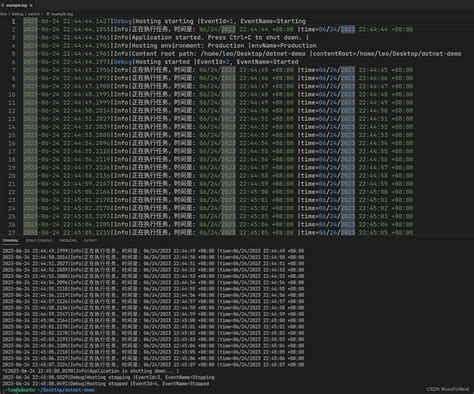
Task: Open the net6.0 breadcrumb folder
Action: coord(34,14)
